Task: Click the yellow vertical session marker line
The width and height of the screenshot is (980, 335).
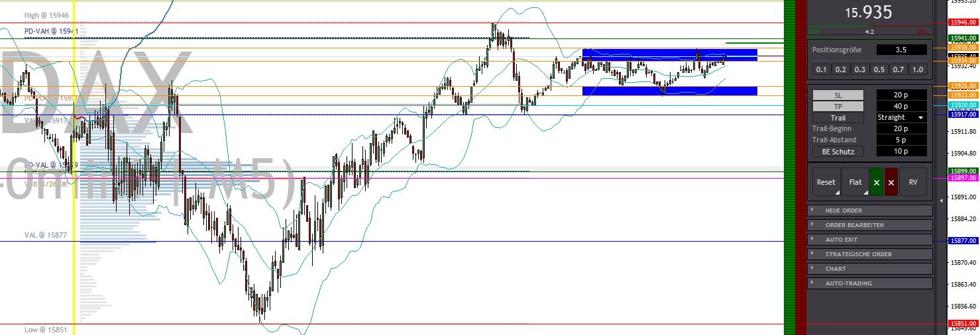Action: point(74,167)
